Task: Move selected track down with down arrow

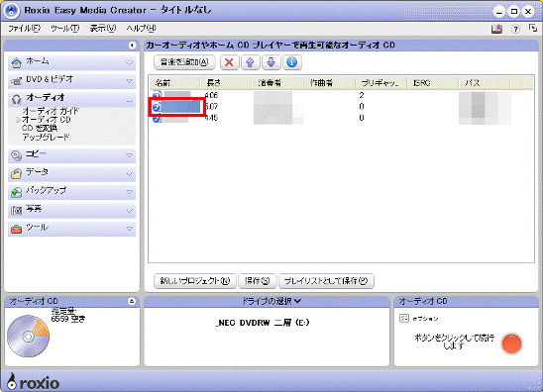Action: click(x=271, y=62)
